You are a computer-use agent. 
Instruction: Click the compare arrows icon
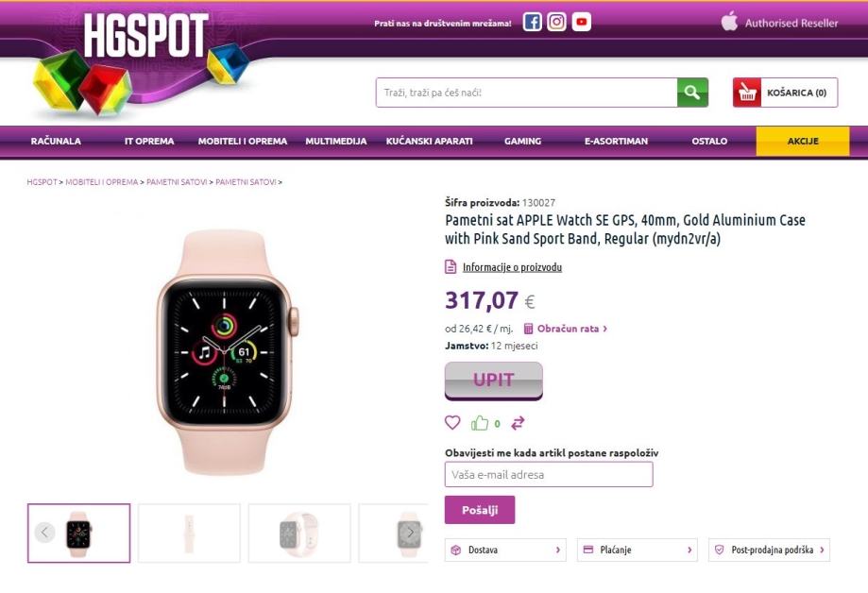[518, 423]
